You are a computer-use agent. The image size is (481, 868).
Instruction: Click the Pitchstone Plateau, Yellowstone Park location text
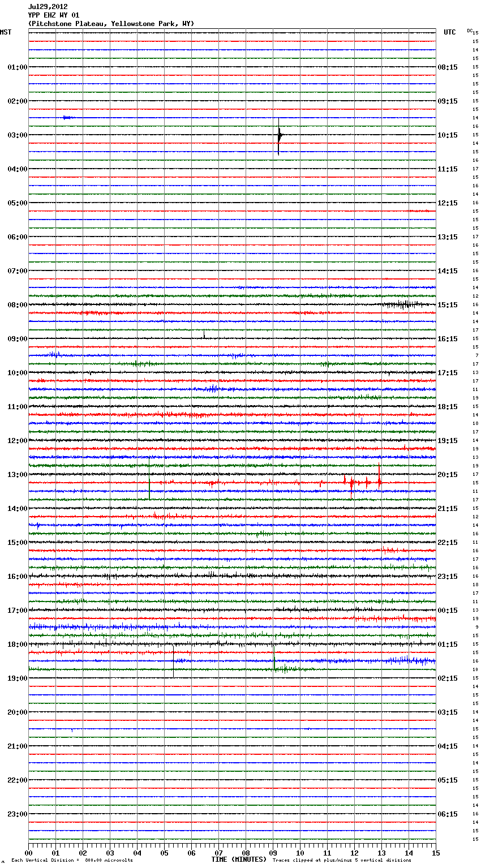pyautogui.click(x=111, y=24)
